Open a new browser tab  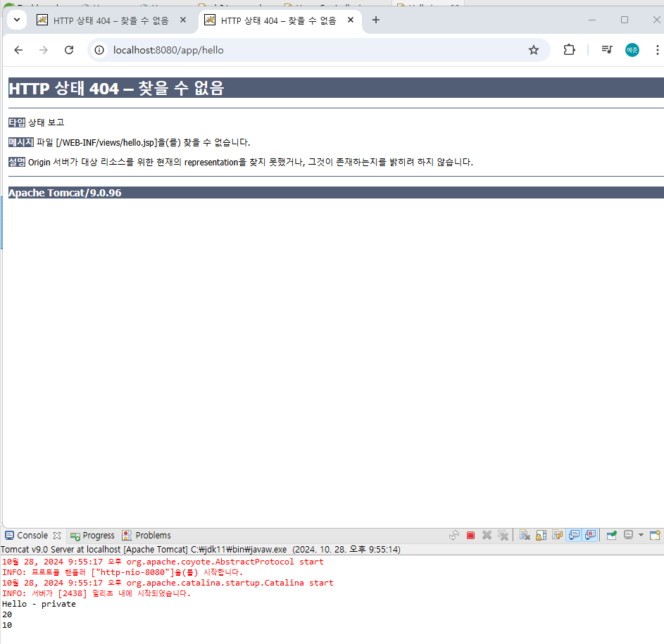point(375,20)
